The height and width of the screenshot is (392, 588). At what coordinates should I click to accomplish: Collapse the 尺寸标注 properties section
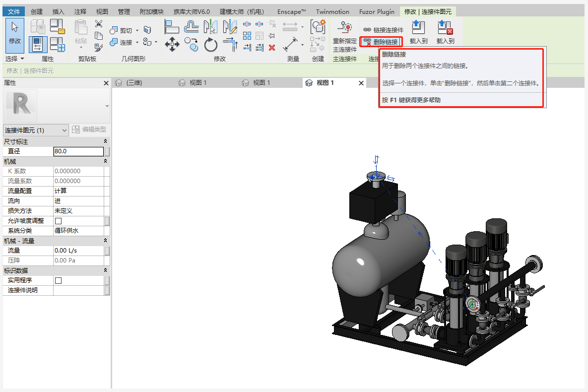105,142
